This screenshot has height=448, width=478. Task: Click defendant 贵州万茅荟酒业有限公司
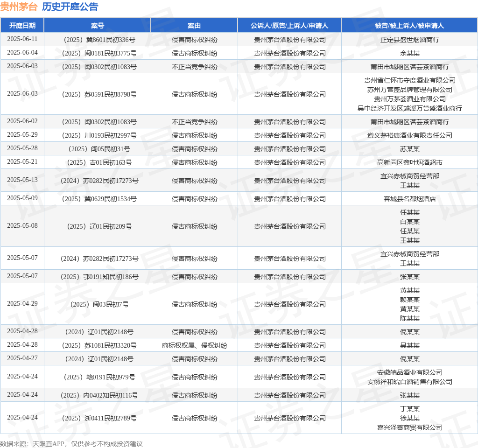[x=410, y=99]
